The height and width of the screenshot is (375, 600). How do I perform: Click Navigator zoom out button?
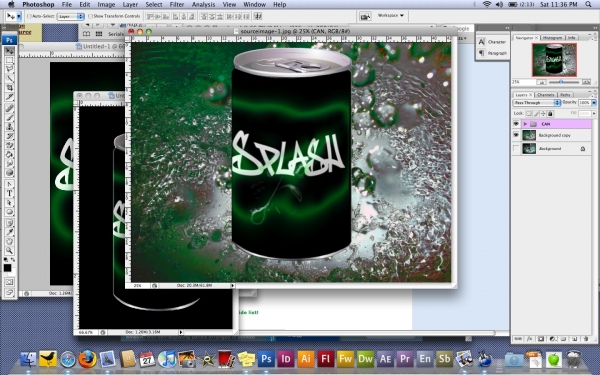pos(541,82)
